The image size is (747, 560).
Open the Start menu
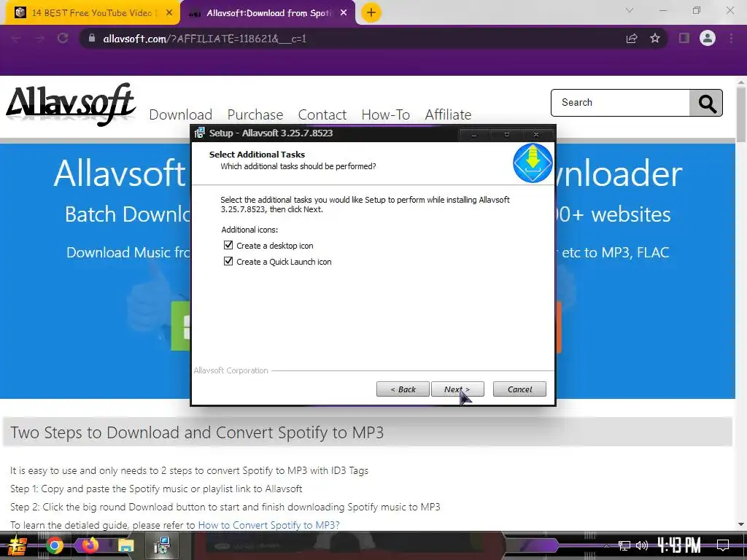coord(17,545)
